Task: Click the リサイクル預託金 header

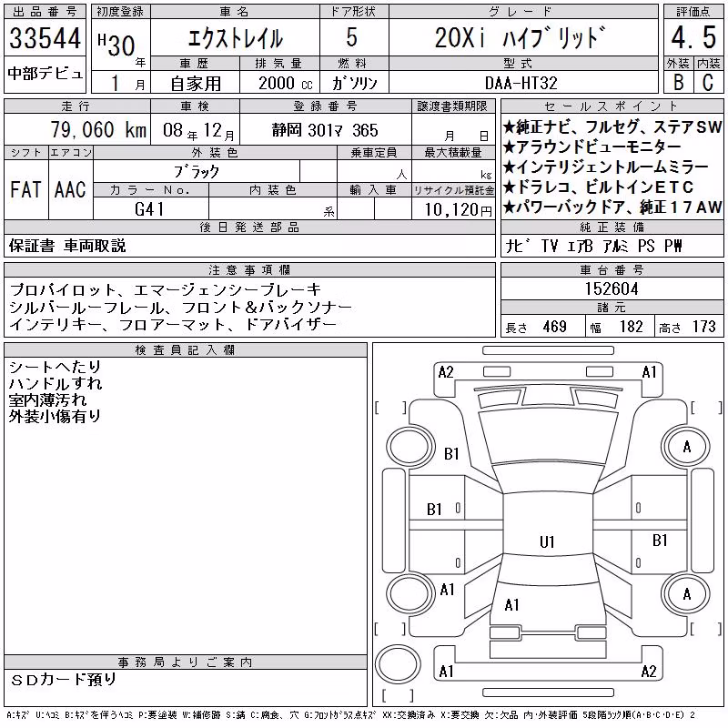Action: click(x=453, y=190)
